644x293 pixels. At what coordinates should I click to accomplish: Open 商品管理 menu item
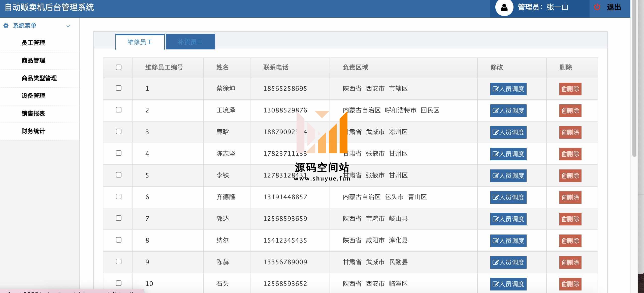coord(33,61)
